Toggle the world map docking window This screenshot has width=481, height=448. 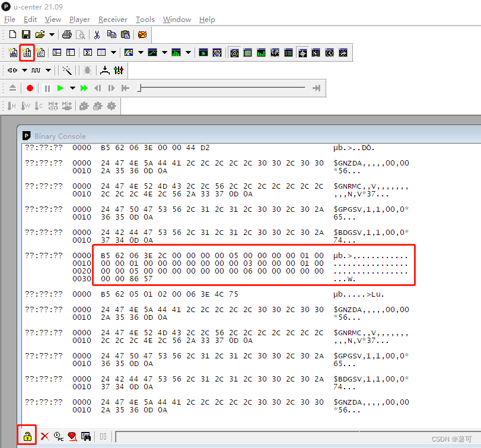point(275,53)
